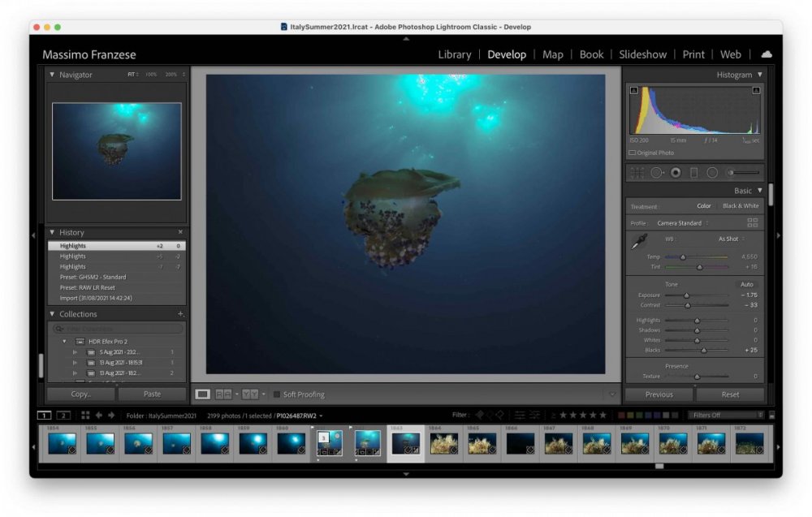The image size is (812, 517).
Task: Pick the White Balance Selector eyedropper
Action: [x=640, y=241]
